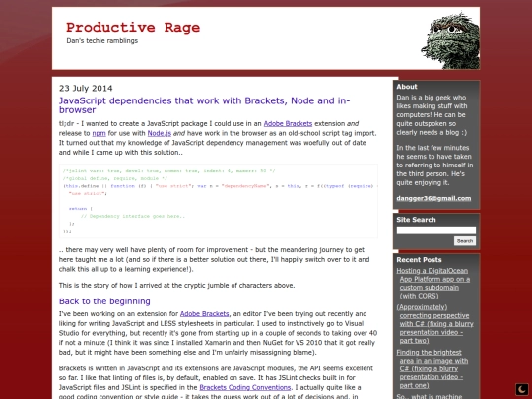This screenshot has width=532, height=399.
Task: Click the Oscar the Grouch header image
Action: point(450,40)
